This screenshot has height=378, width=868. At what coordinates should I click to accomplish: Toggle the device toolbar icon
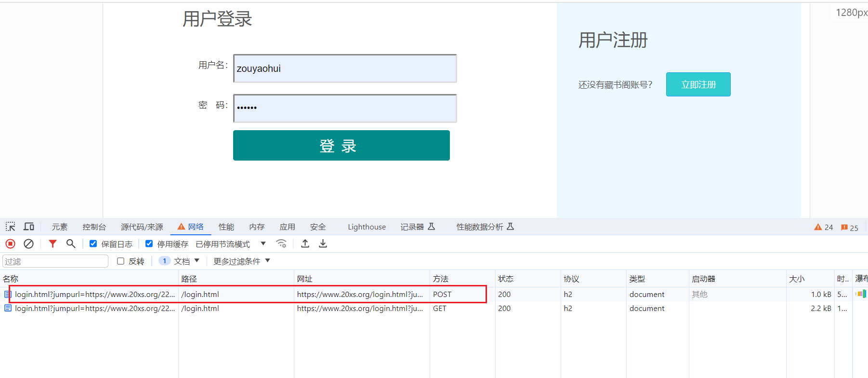[x=29, y=227]
